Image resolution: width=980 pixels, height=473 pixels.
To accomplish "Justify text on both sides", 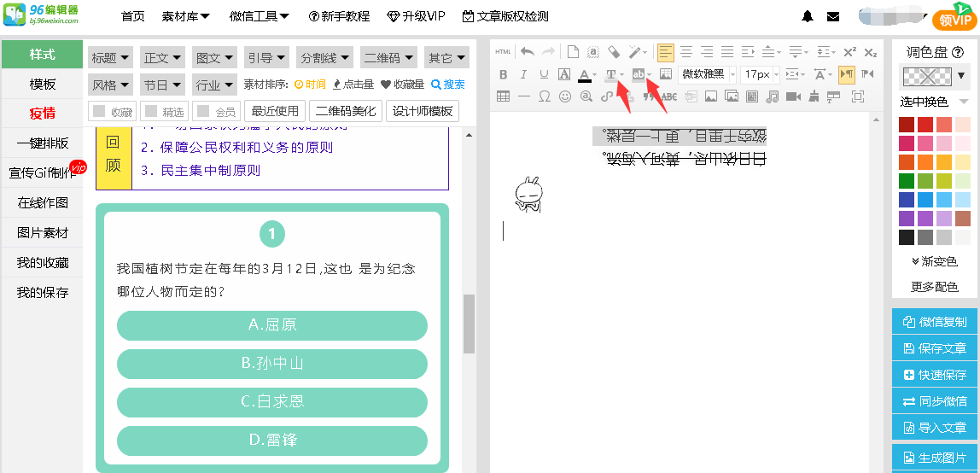I will (x=727, y=52).
